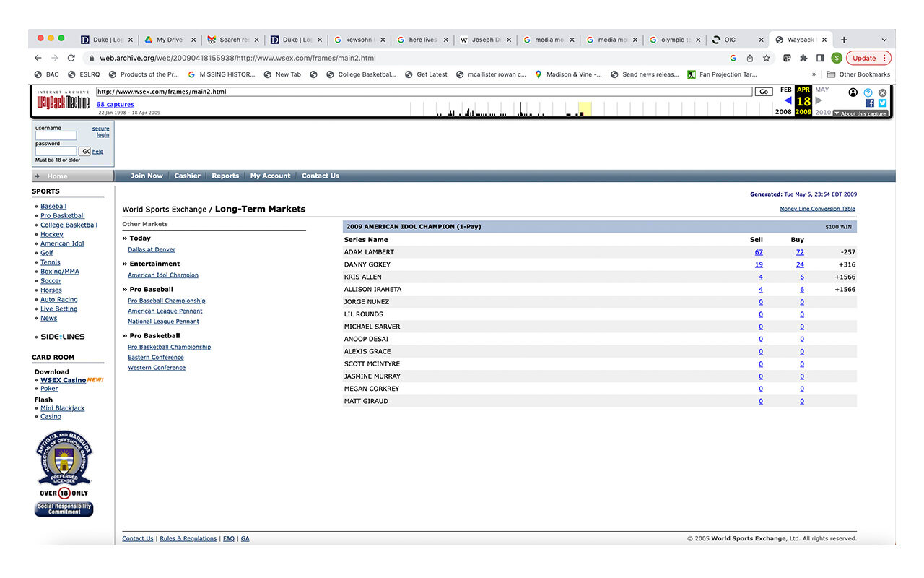
Task: Open the Reports menu item
Action: pyautogui.click(x=225, y=176)
